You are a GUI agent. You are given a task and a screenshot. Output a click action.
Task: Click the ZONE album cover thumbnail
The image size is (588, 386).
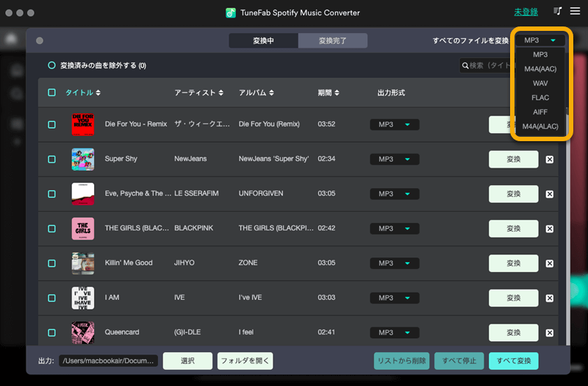(83, 263)
